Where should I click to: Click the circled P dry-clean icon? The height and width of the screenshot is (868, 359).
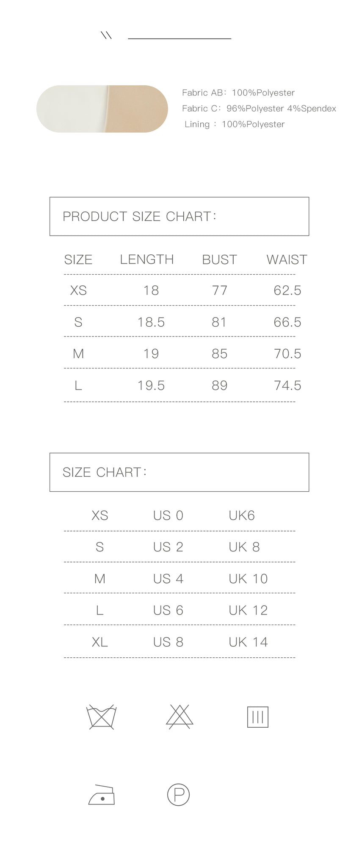coord(178,794)
